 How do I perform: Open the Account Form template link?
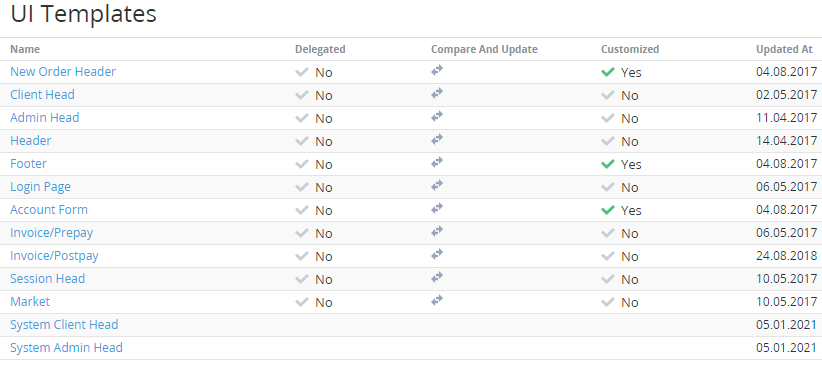[x=49, y=210]
